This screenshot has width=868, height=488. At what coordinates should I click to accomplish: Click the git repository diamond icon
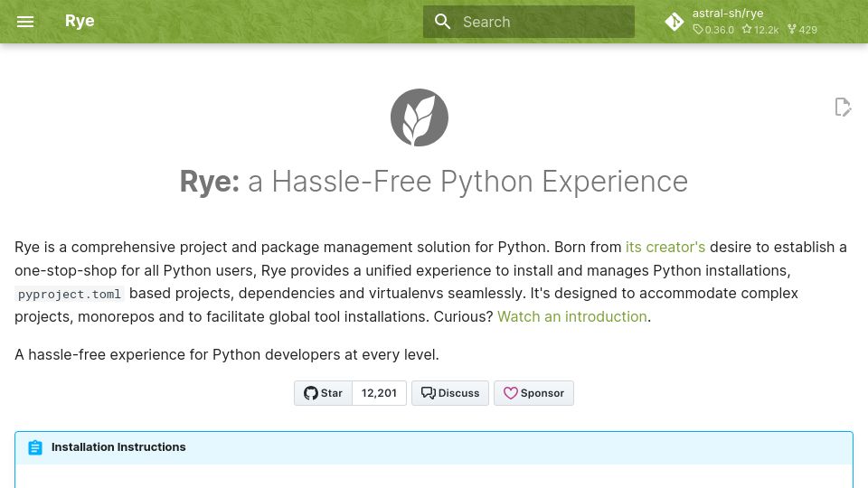(x=675, y=22)
